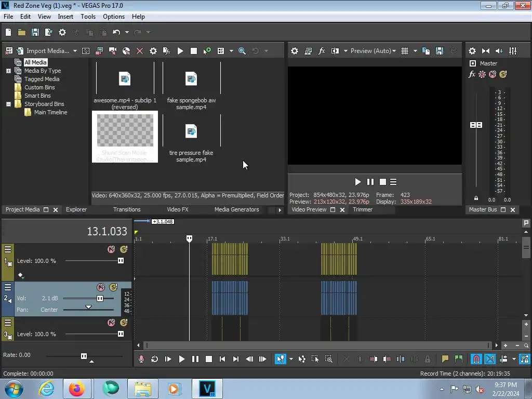Solo video track 1

pyautogui.click(x=124, y=249)
